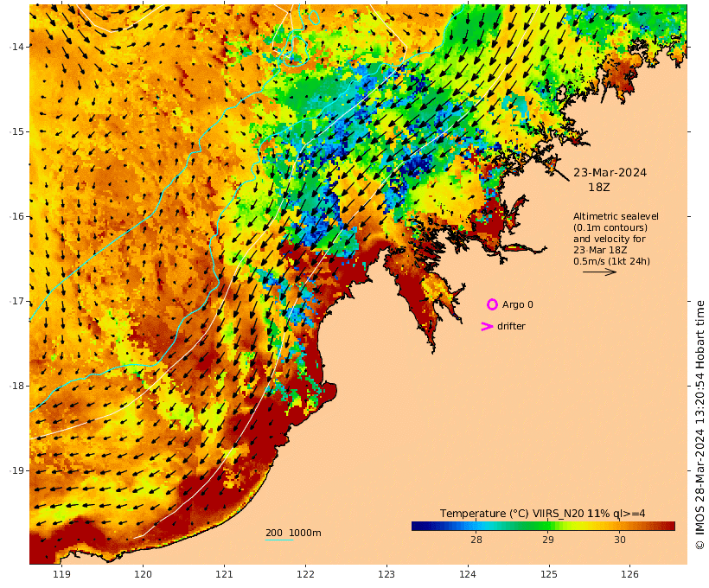Click the magenta Argo circle legend marker
Image resolution: width=709 pixels, height=588 pixels.
point(492,305)
